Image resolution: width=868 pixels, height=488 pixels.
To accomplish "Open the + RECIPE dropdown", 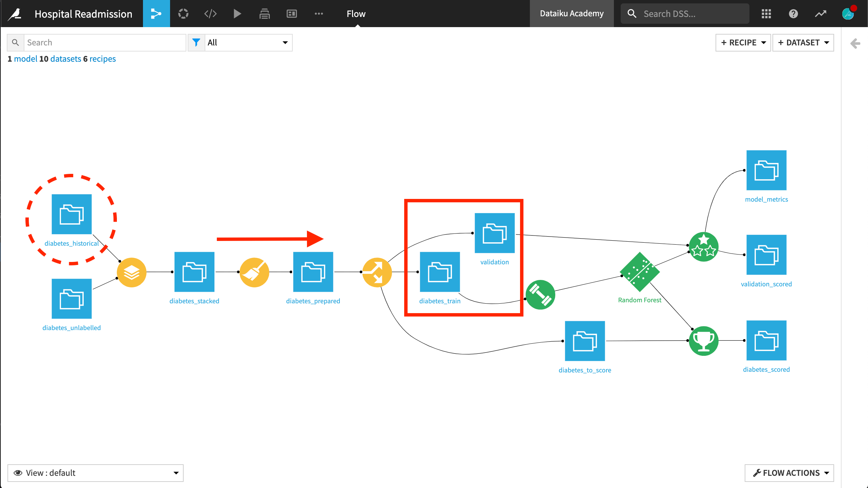I will click(x=743, y=43).
